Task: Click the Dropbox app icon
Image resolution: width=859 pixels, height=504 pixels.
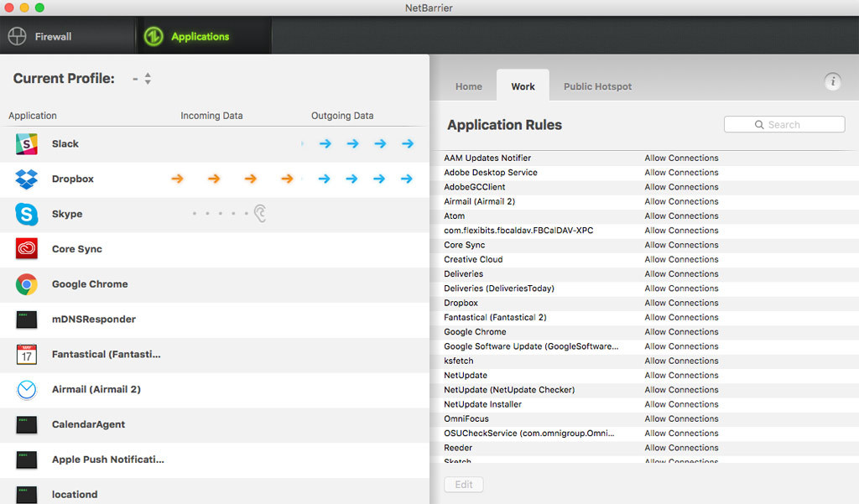Action: 26,179
